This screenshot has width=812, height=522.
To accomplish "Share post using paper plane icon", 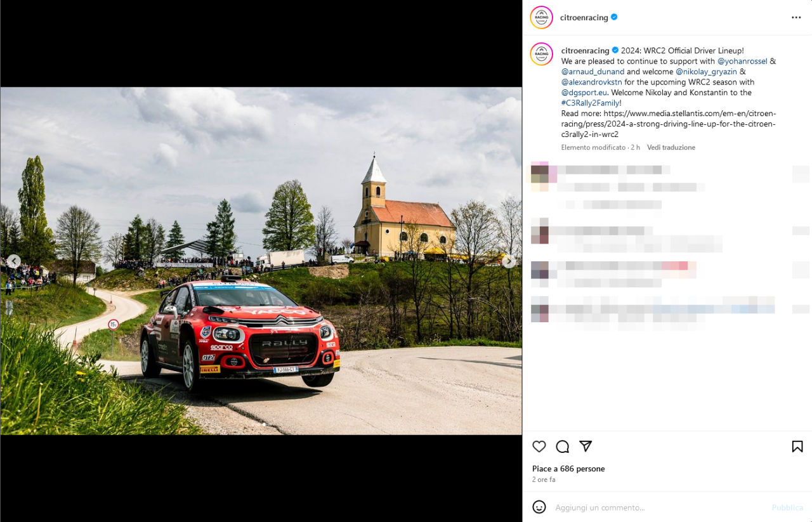I will (586, 447).
